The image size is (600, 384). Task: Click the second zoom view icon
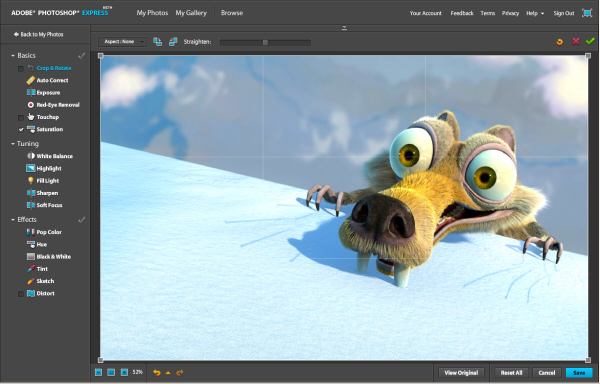pyautogui.click(x=111, y=372)
